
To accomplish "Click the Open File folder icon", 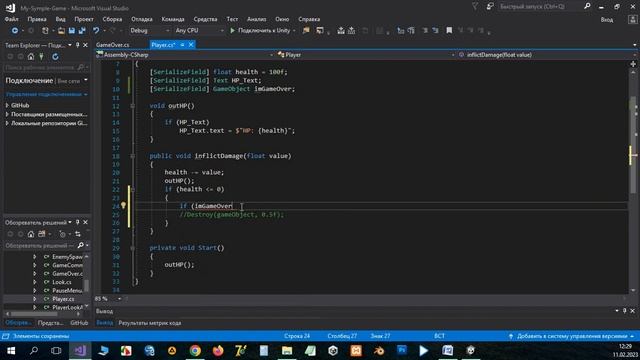I will (x=61, y=31).
